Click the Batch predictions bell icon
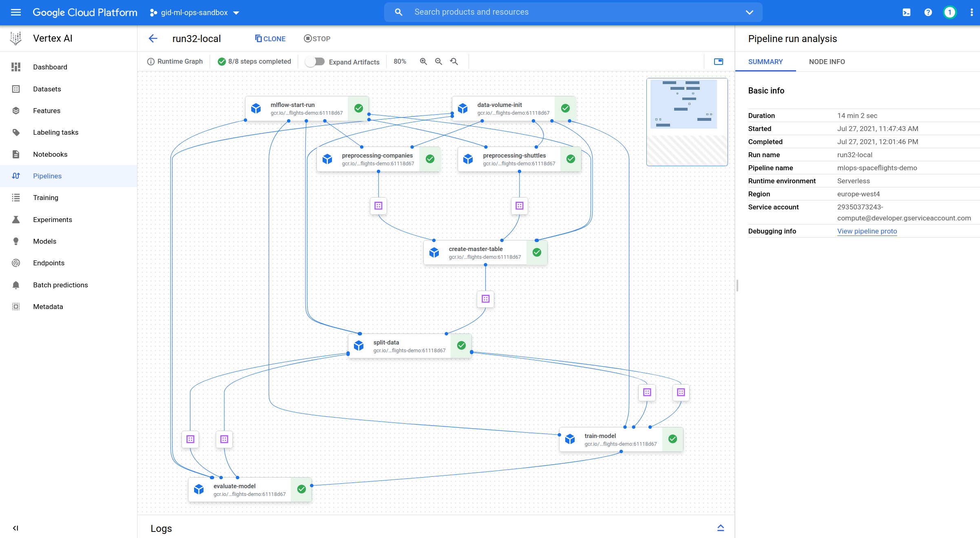The image size is (980, 538). (x=16, y=285)
